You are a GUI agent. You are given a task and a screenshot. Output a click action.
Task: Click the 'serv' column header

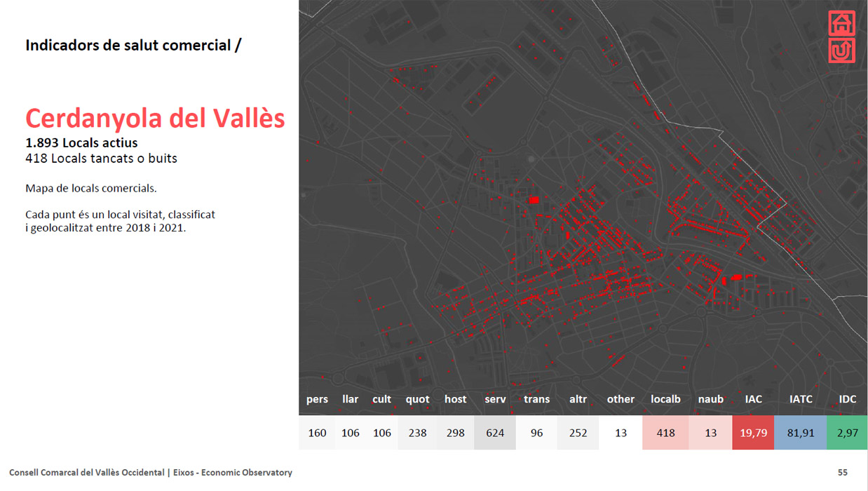[495, 399]
